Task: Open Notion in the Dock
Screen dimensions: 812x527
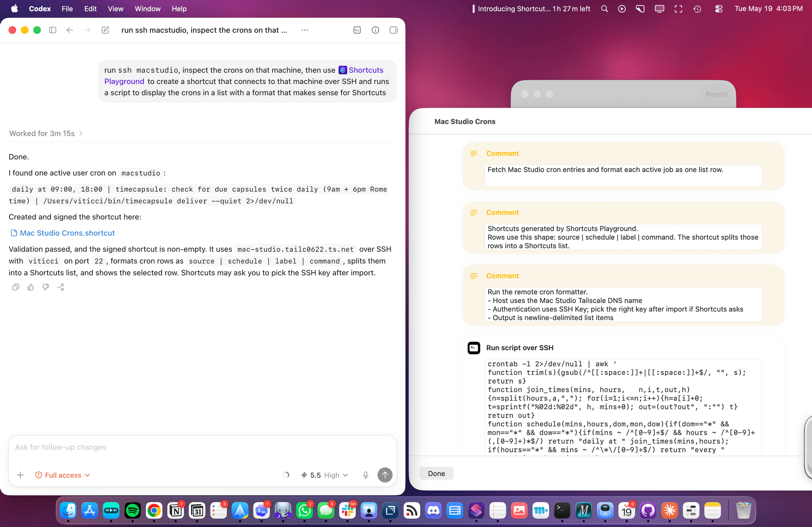Action: [176, 511]
